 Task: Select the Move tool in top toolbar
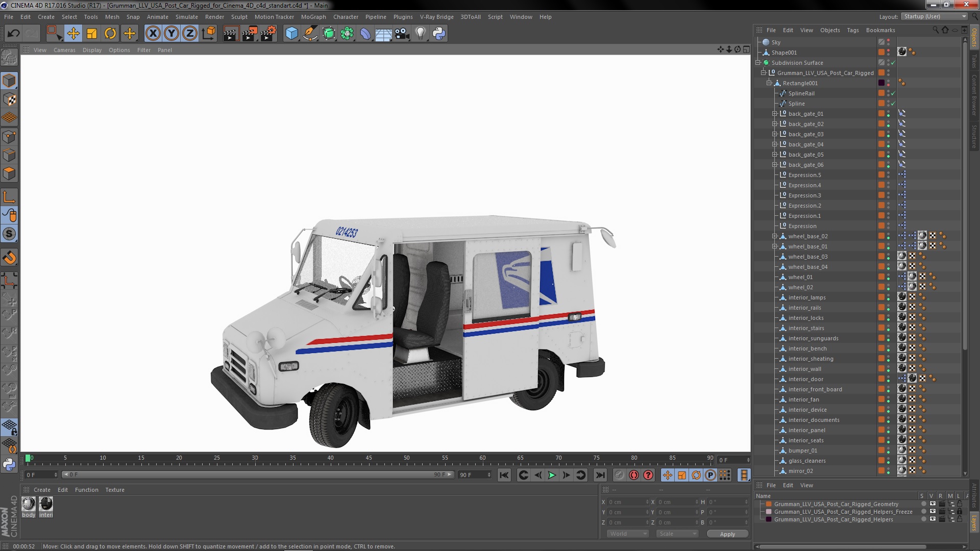point(73,34)
